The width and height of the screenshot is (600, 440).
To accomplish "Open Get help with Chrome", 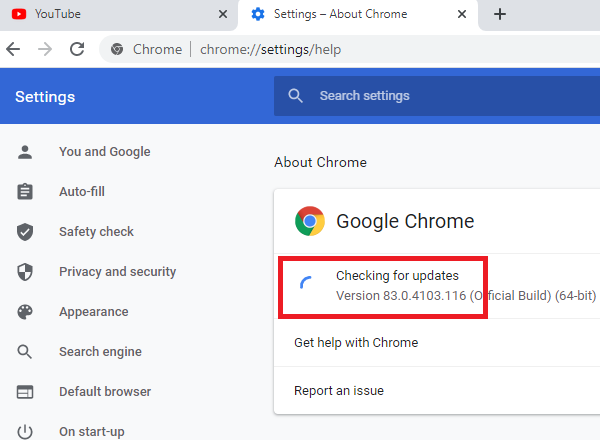I will tap(356, 342).
